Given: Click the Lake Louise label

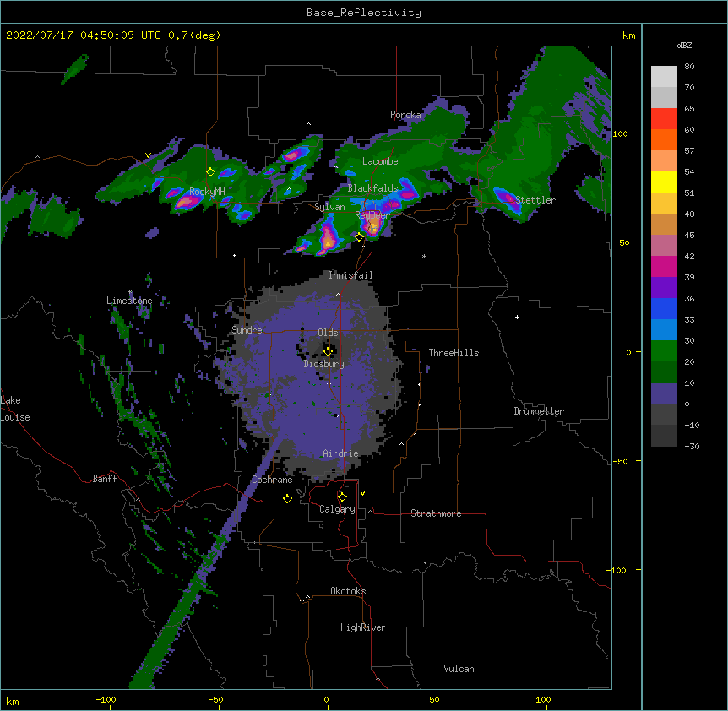Looking at the screenshot, I should [x=15, y=409].
